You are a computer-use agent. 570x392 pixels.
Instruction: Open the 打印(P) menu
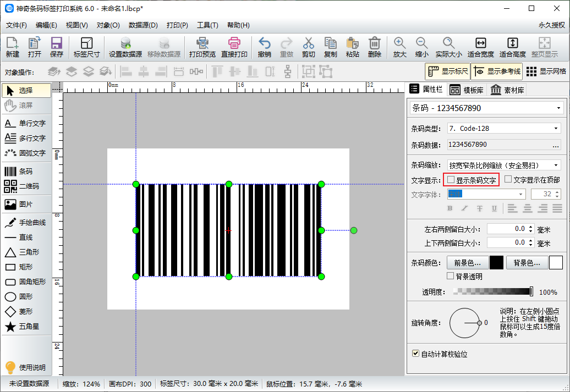click(x=177, y=25)
